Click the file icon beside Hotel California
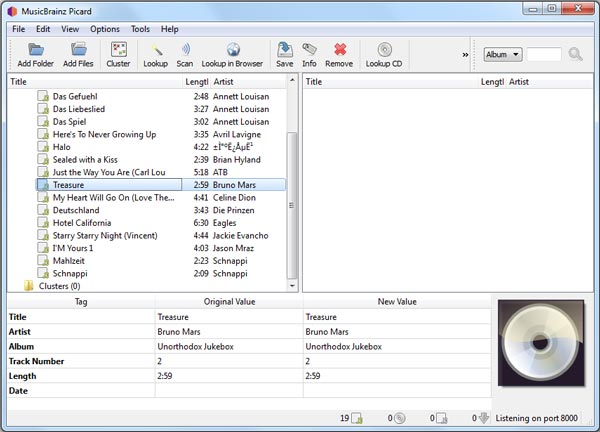 [43, 223]
